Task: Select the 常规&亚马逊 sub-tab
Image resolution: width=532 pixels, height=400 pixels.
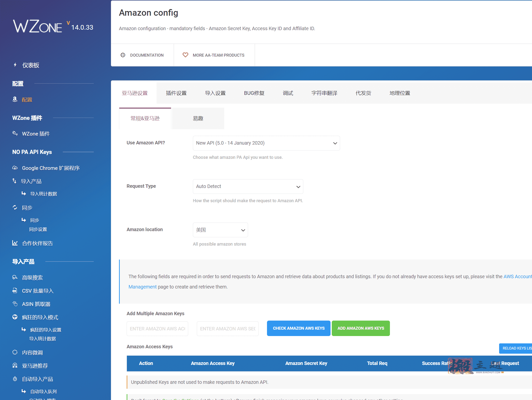Action: tap(145, 118)
